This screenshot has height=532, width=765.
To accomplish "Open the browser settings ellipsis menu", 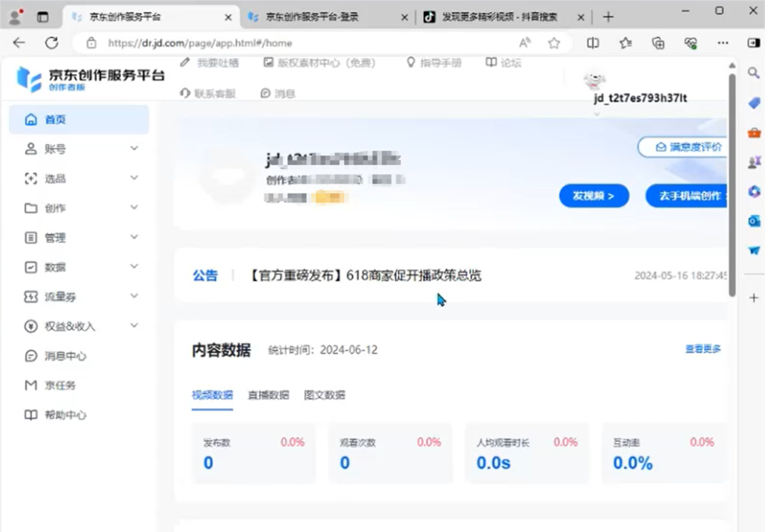I will [x=723, y=43].
